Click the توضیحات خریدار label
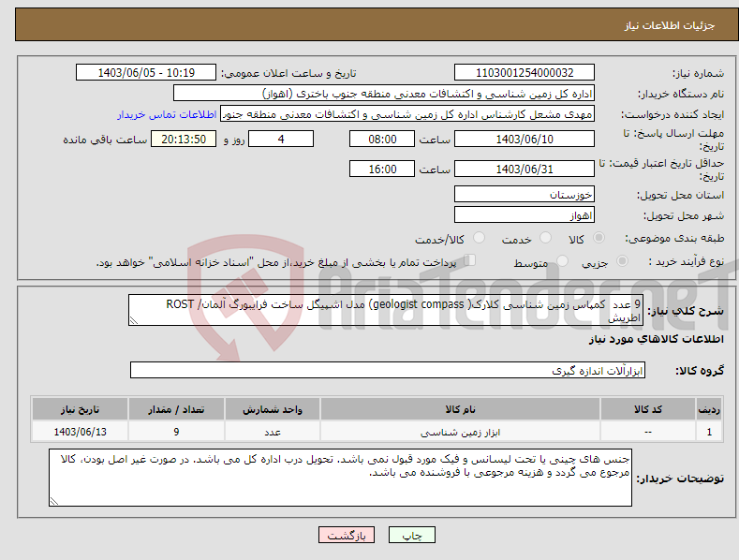 pos(680,479)
